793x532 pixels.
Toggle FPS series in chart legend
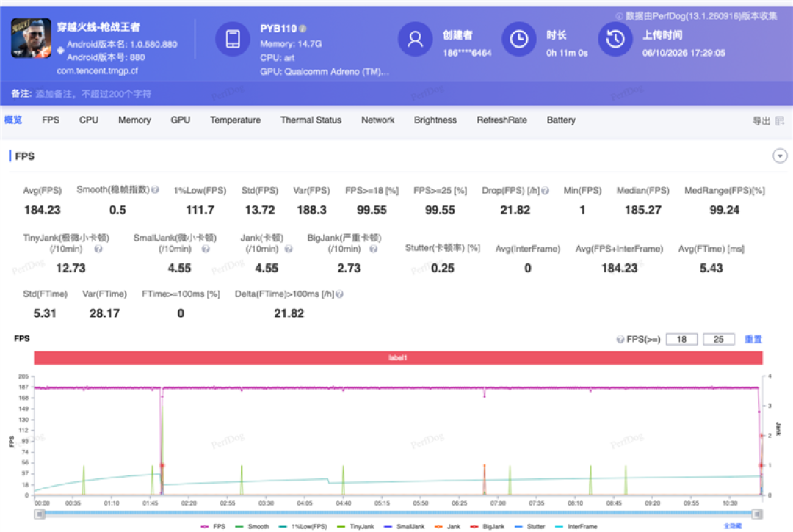(213, 526)
